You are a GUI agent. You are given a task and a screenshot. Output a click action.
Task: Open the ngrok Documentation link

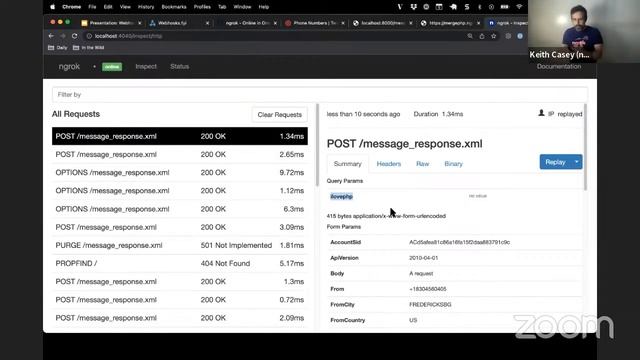[x=559, y=67]
